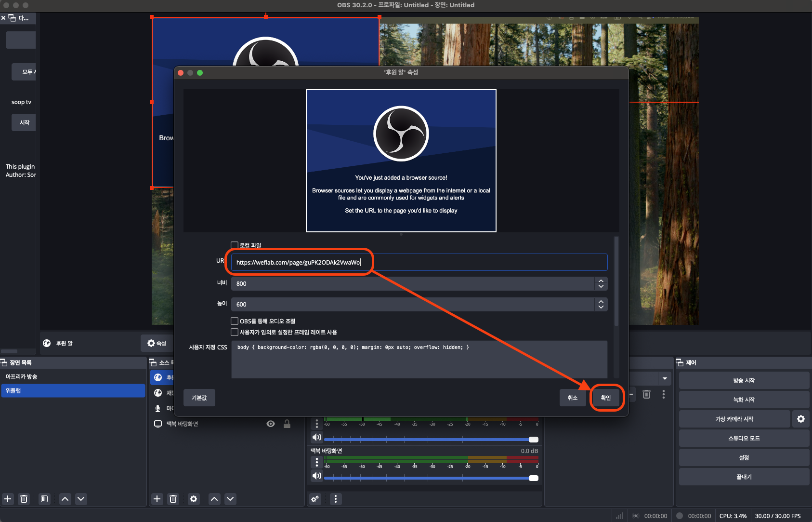Open 설정 in controls panel
This screenshot has width=812, height=522.
[x=744, y=457]
